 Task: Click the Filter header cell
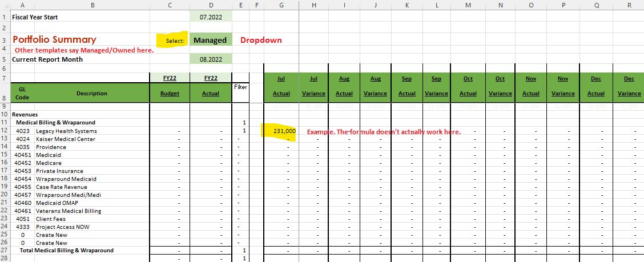click(x=240, y=93)
